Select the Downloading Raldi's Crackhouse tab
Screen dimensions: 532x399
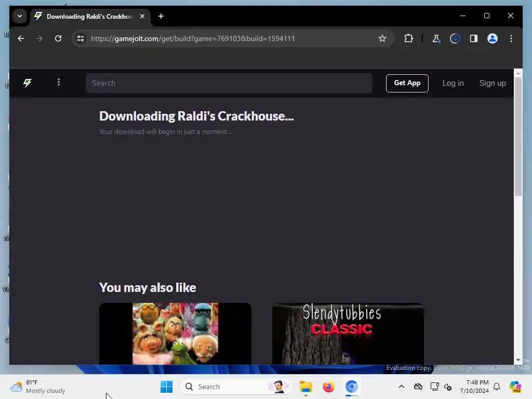click(89, 16)
